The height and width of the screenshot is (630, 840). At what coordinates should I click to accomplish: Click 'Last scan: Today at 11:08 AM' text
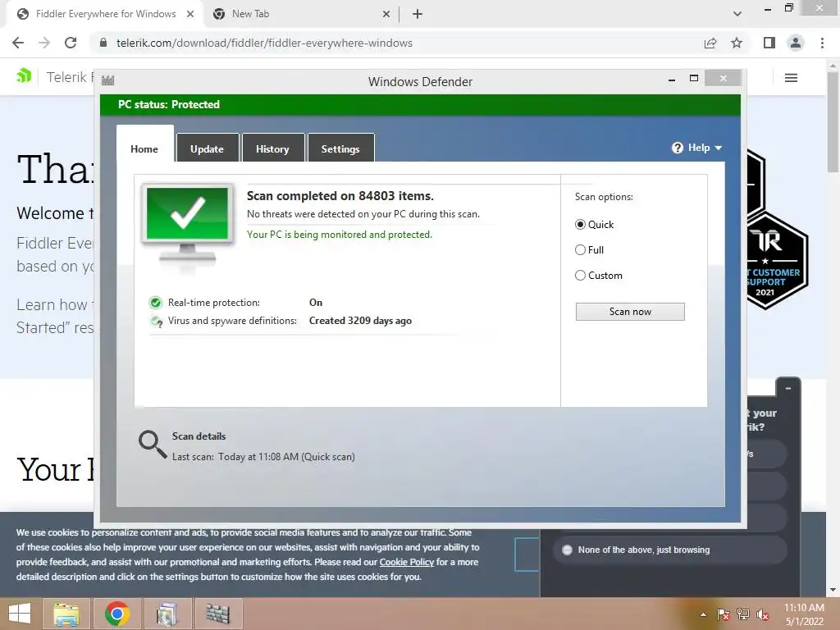click(235, 457)
